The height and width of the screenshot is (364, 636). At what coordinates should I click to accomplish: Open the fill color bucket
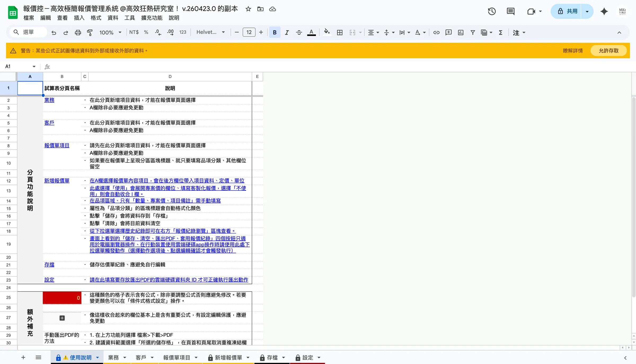coord(327,32)
